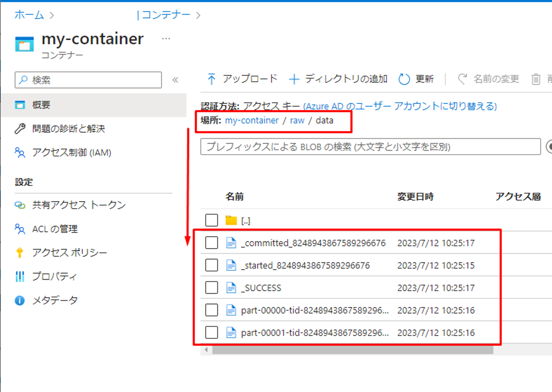Open アクセス制御 (IAM) in sidebar
This screenshot has height=392, width=552.
[x=71, y=152]
